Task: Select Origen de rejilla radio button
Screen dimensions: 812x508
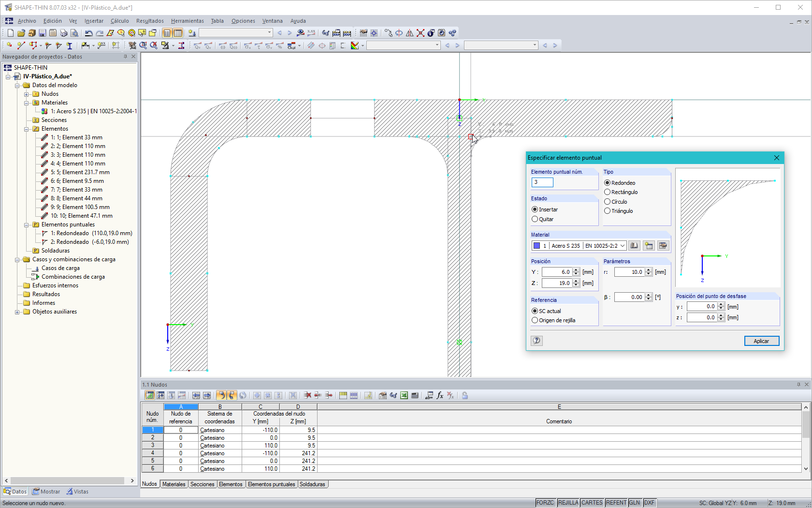Action: click(535, 320)
